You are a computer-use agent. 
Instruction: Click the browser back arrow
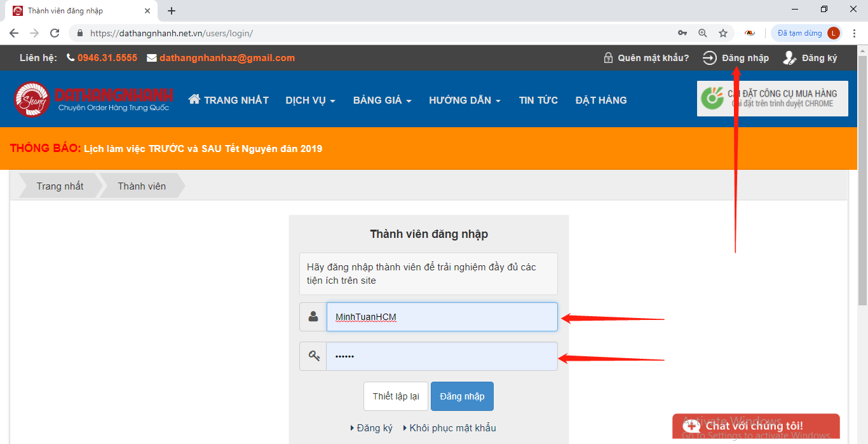(14, 33)
